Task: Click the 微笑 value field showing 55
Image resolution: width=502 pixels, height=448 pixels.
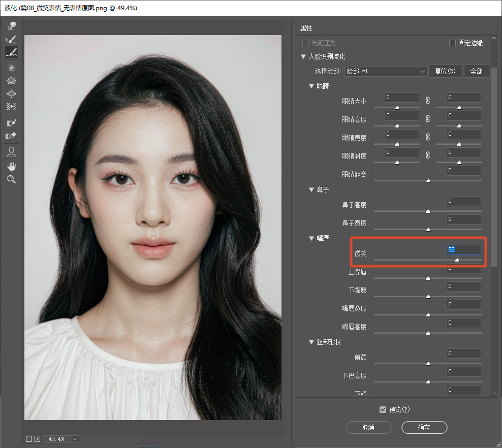Action: click(x=463, y=249)
